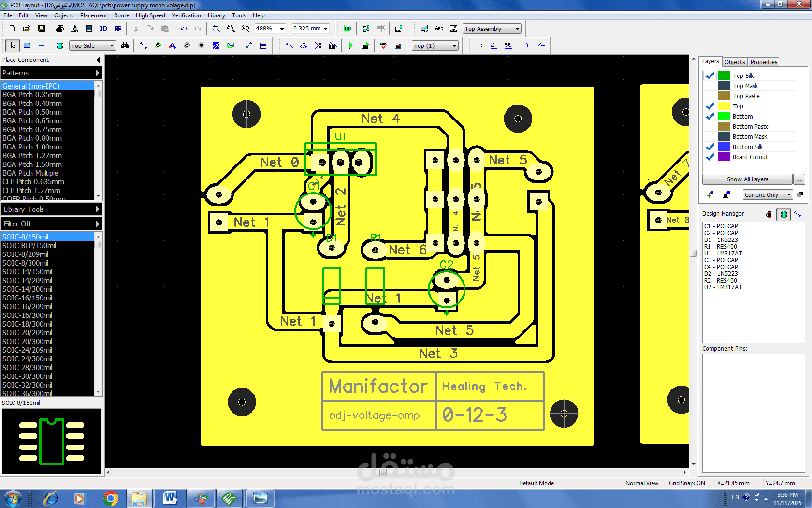Toggle Bottom Silk layer visibility checkmark
812x508 pixels.
tap(710, 147)
